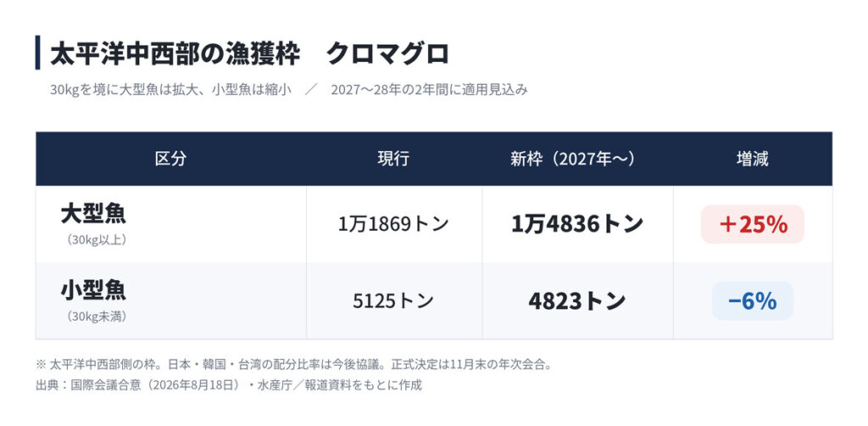Click the 4823トン new quota value
The width and height of the screenshot is (868, 426).
(577, 300)
